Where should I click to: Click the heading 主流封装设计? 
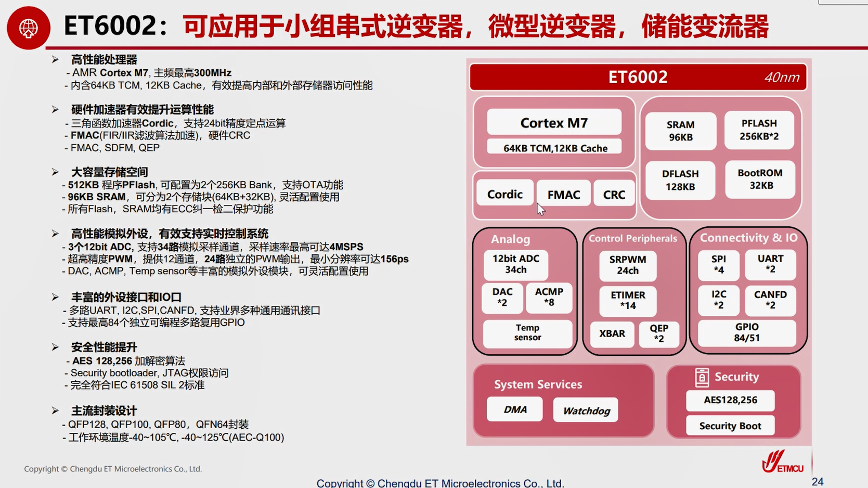104,411
